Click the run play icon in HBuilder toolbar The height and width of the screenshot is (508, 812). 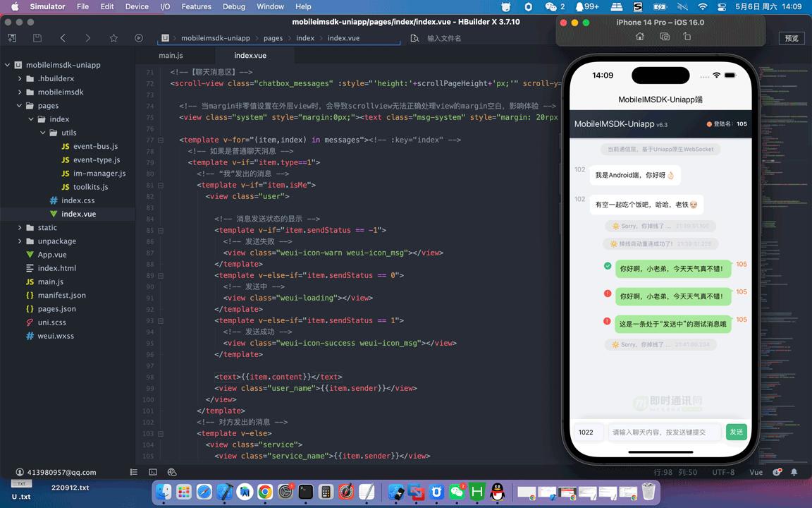pos(139,38)
